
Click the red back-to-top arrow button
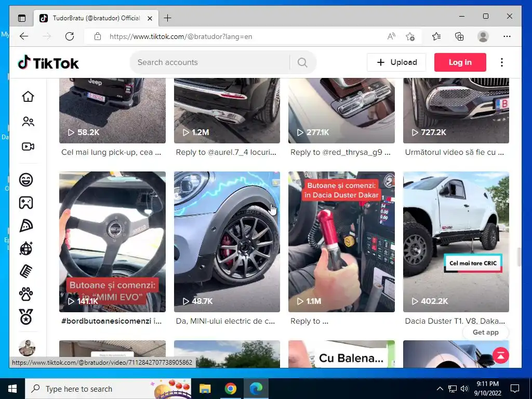[x=501, y=355]
